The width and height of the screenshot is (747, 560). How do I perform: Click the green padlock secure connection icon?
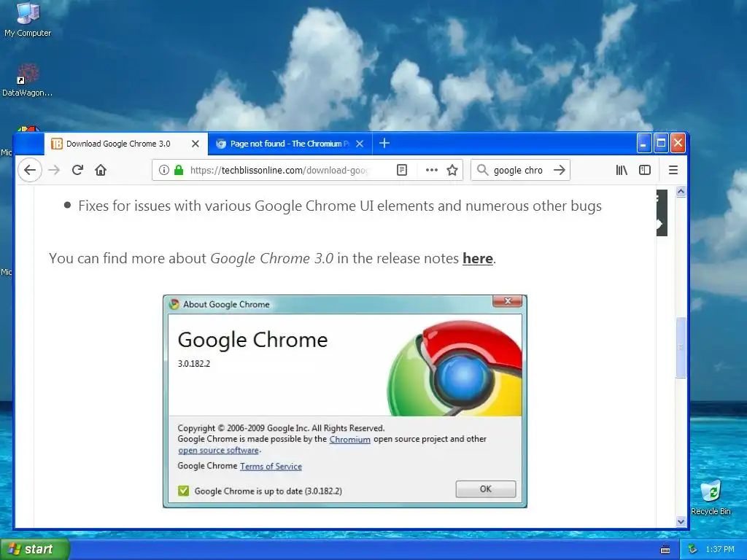click(179, 170)
